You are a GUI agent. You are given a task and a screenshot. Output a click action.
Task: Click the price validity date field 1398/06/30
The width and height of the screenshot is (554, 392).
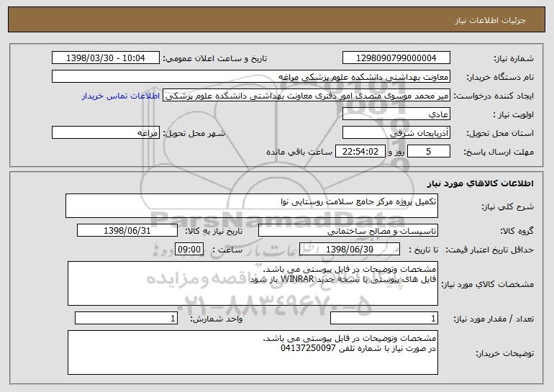350,250
